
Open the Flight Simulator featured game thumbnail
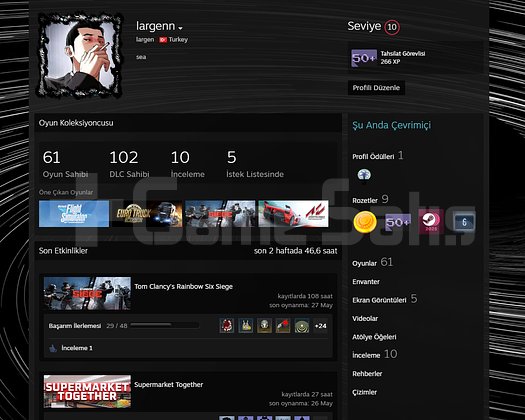click(74, 214)
